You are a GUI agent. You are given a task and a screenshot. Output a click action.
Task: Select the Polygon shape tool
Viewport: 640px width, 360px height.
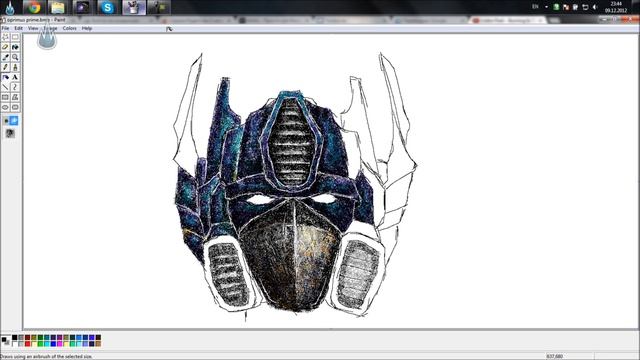(15, 97)
